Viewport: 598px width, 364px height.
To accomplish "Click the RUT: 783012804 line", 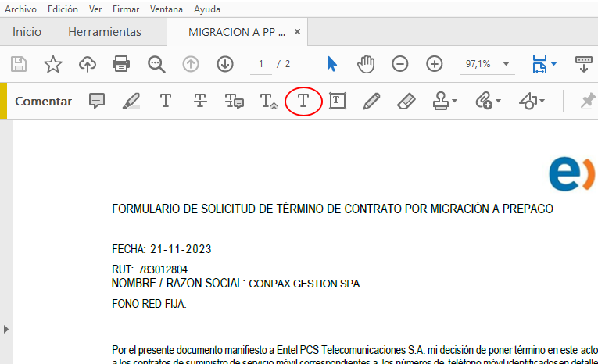I will coord(149,269).
